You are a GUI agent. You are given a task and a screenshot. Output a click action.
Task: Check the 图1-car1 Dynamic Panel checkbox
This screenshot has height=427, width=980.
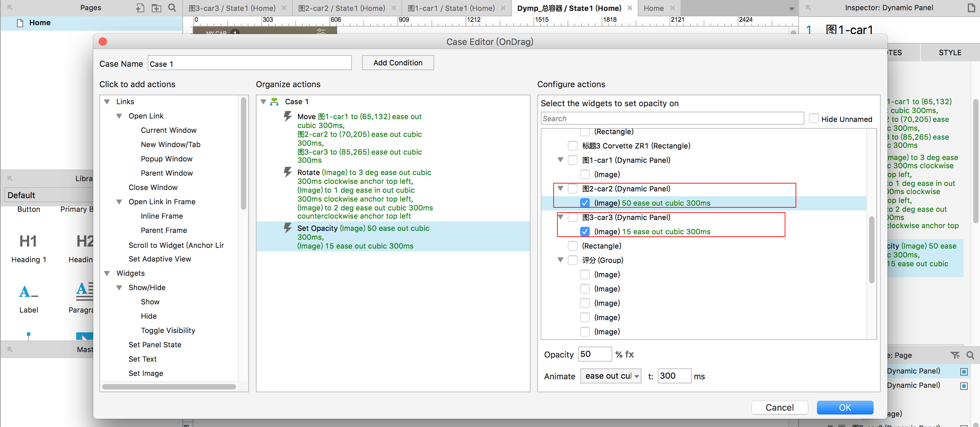pos(572,160)
